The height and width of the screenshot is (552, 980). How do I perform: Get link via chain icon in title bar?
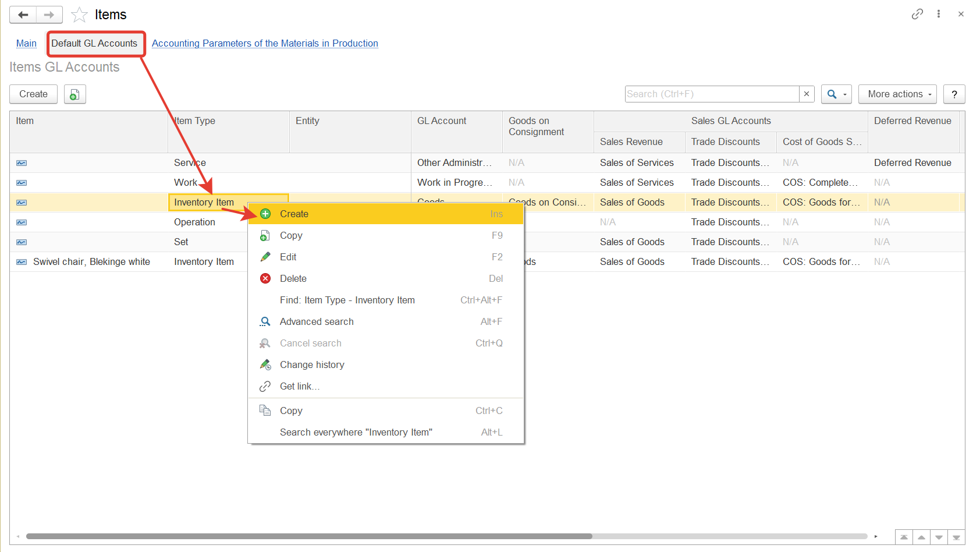pos(917,14)
